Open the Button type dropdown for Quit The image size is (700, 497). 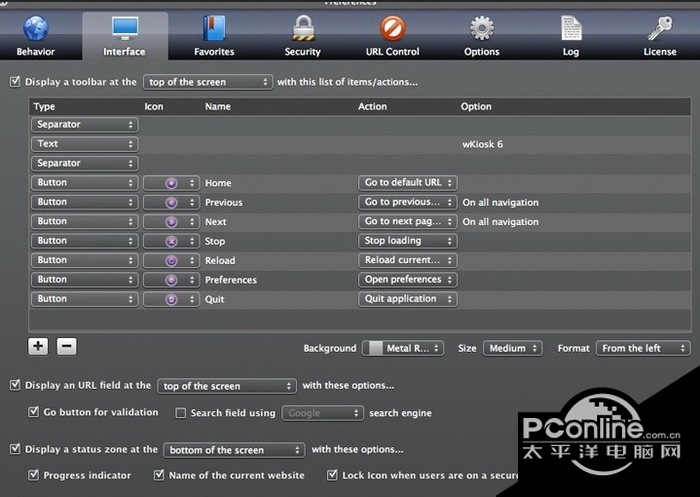tap(85, 299)
